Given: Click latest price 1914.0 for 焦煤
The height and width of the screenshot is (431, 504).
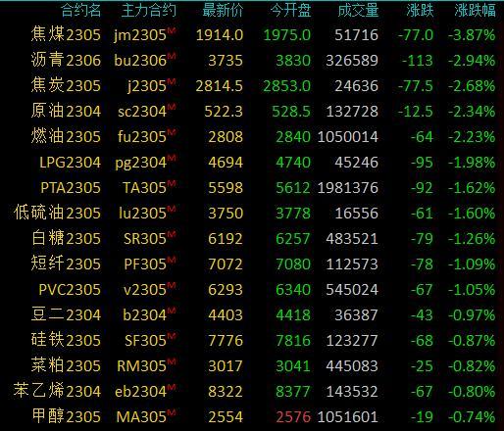Looking at the screenshot, I should click(x=220, y=35).
